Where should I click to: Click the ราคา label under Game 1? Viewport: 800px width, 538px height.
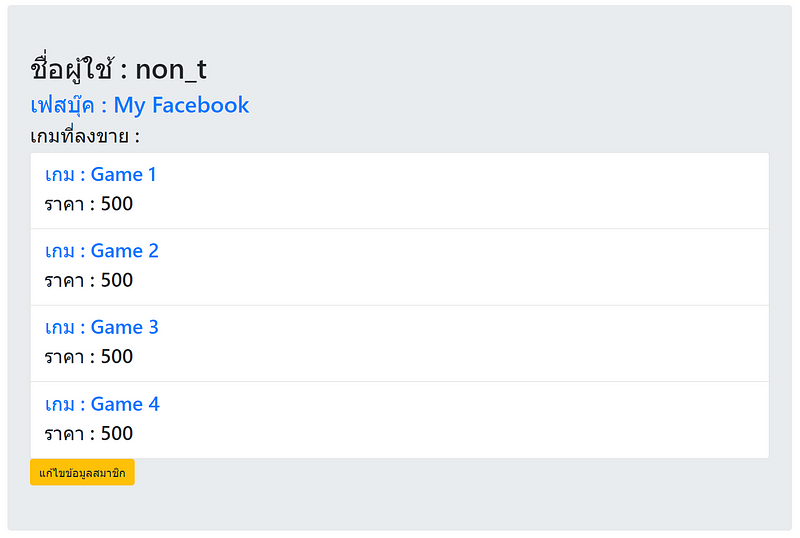pyautogui.click(x=64, y=205)
